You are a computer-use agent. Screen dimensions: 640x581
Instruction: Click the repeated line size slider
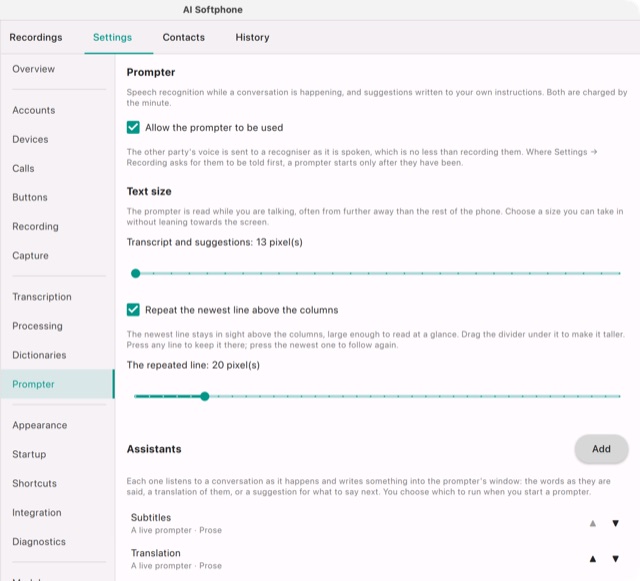378,396
